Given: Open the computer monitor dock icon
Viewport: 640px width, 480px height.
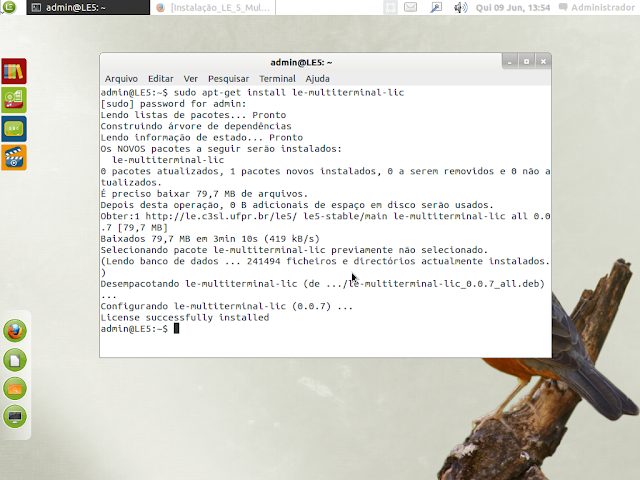Looking at the screenshot, I should pyautogui.click(x=15, y=417).
